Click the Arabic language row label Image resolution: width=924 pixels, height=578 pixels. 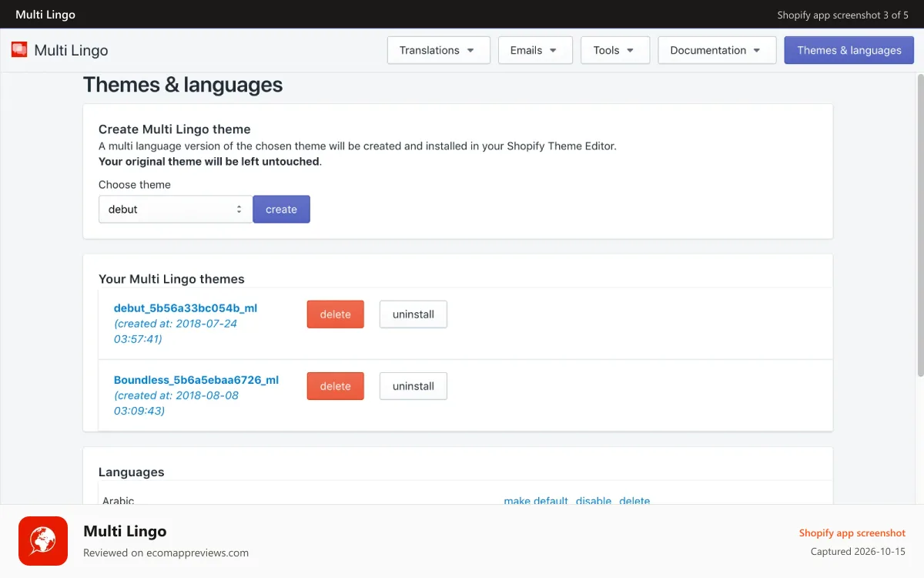click(x=119, y=501)
